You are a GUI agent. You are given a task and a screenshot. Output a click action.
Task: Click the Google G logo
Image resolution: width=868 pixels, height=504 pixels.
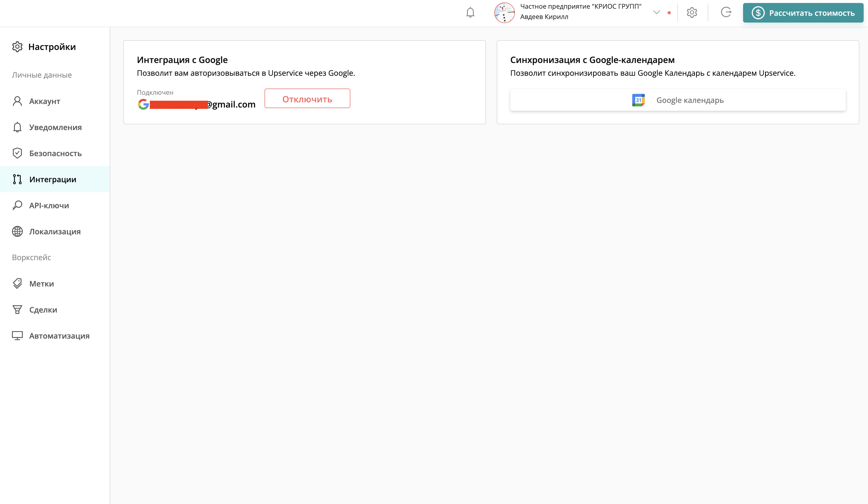(143, 104)
